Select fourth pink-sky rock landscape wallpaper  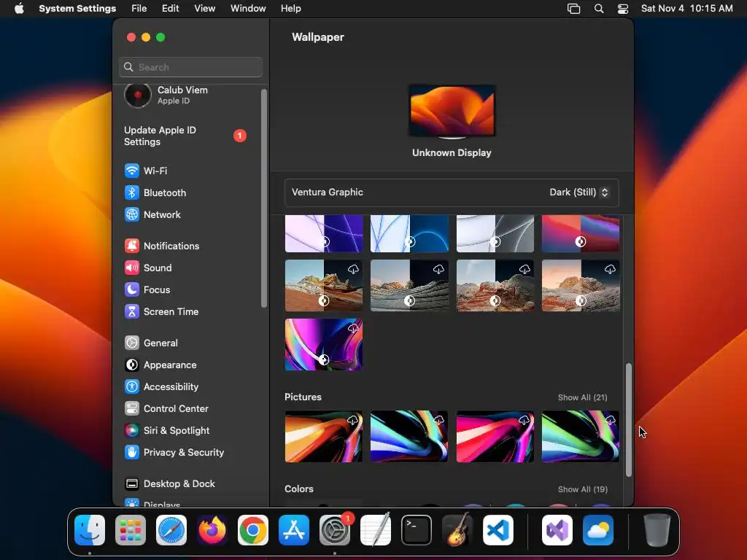pyautogui.click(x=581, y=285)
